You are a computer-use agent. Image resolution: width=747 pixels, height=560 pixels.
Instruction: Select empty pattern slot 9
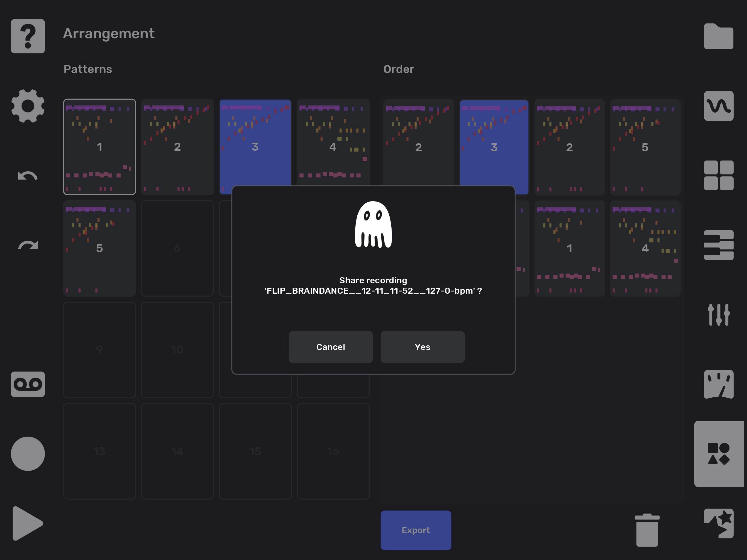tap(100, 349)
